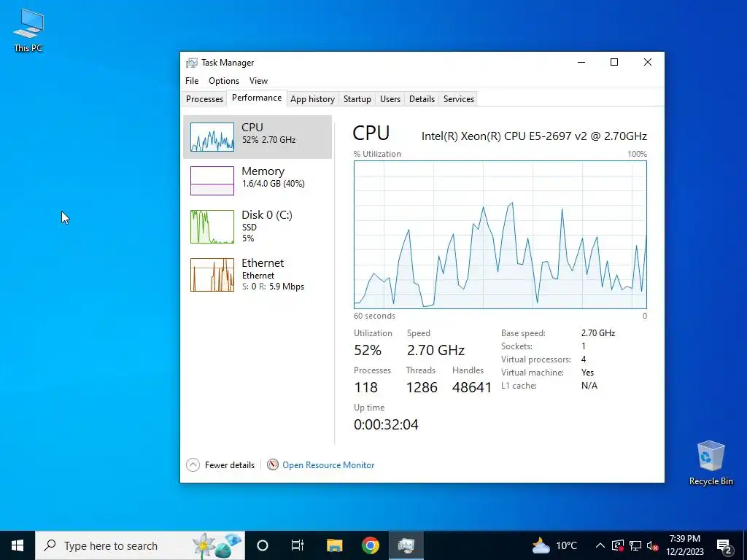
Task: Open File Explorer from taskbar
Action: pyautogui.click(x=334, y=545)
